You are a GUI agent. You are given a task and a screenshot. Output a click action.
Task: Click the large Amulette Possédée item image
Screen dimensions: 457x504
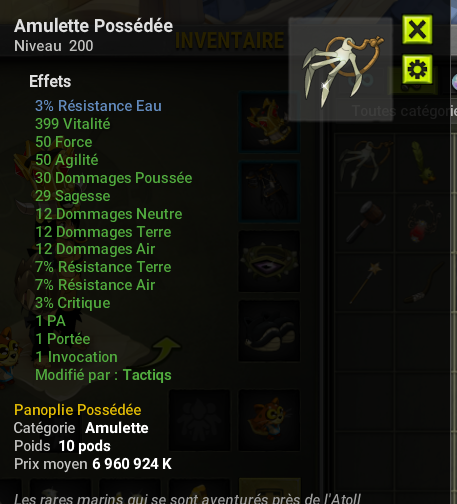pos(340,69)
